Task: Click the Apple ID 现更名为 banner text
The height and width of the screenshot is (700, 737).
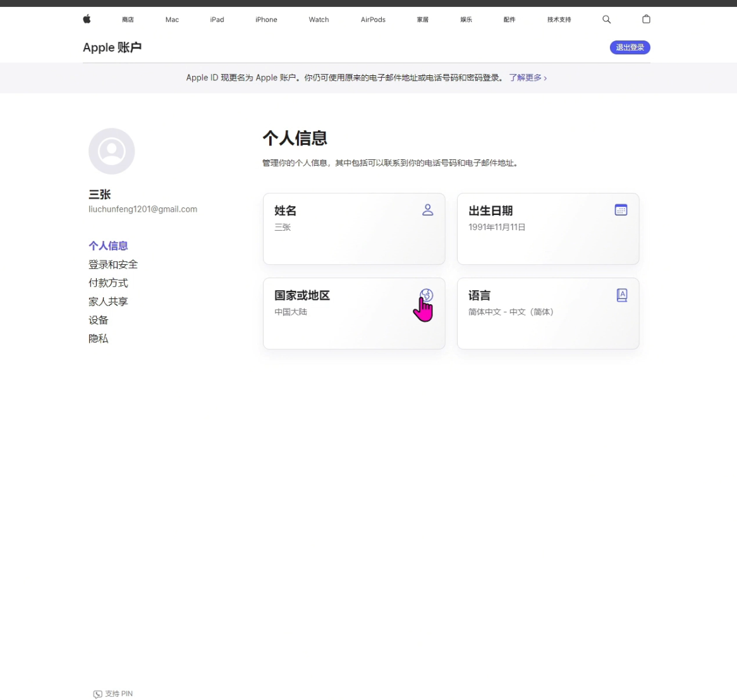Action: click(345, 78)
